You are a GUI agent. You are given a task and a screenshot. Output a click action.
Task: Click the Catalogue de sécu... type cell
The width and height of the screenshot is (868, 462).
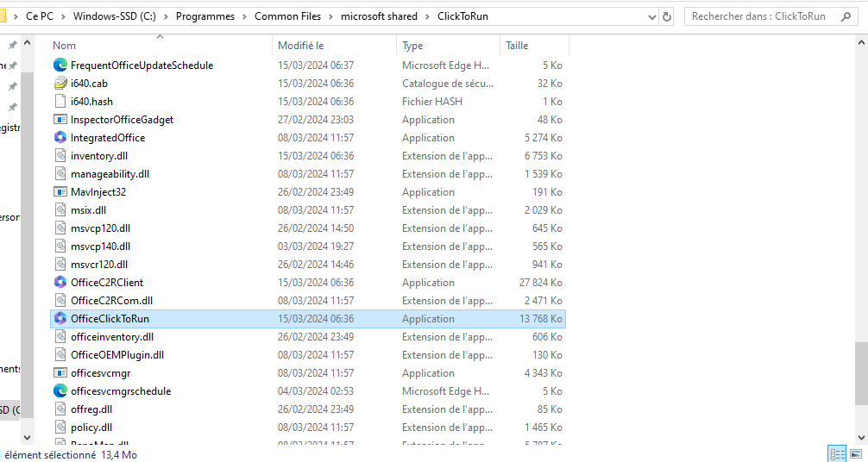click(448, 84)
